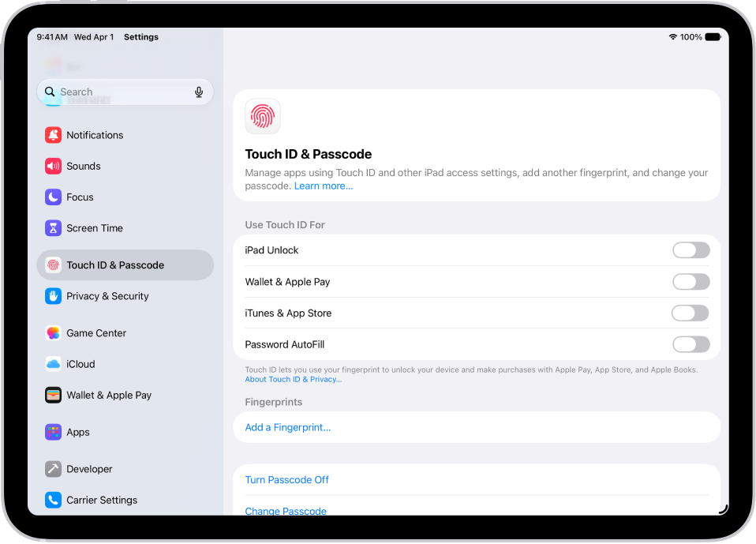Enable the Password AutoFill switch
This screenshot has width=756, height=544.
691,344
